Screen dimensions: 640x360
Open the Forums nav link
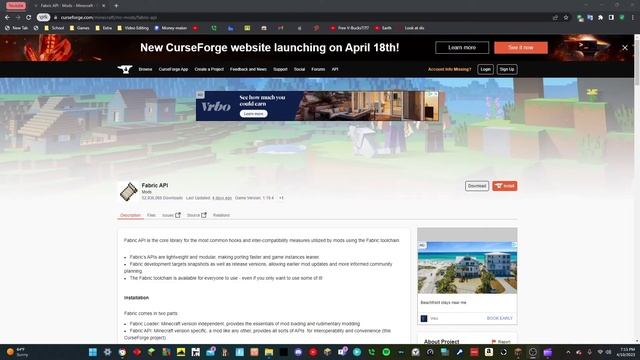click(x=318, y=69)
